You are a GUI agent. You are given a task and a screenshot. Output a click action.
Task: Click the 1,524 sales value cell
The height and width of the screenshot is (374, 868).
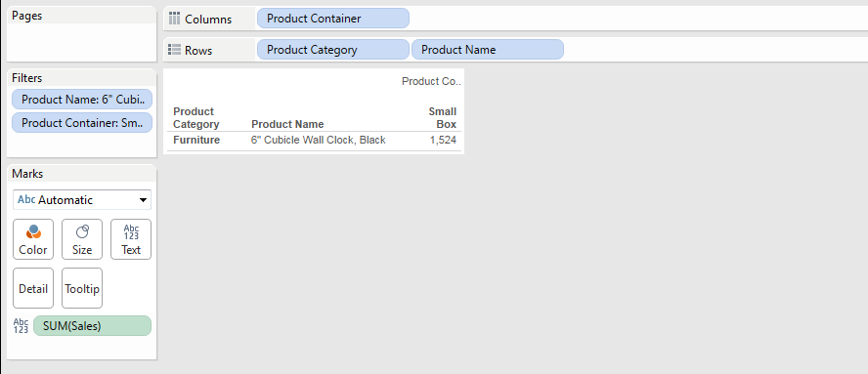tap(443, 140)
